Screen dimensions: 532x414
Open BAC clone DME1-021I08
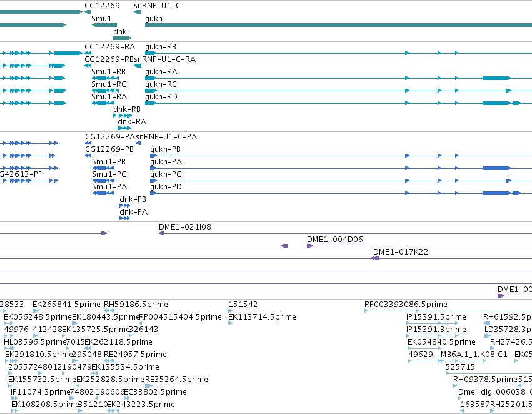click(x=185, y=226)
